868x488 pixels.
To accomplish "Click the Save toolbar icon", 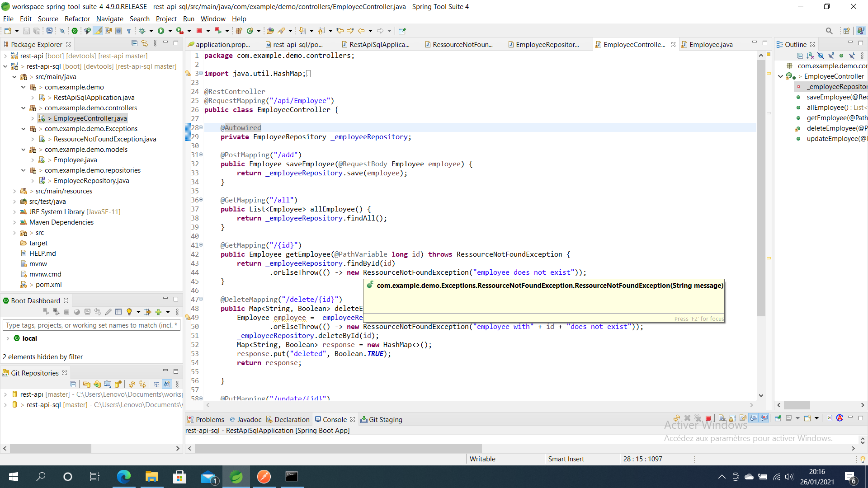I will coord(26,31).
